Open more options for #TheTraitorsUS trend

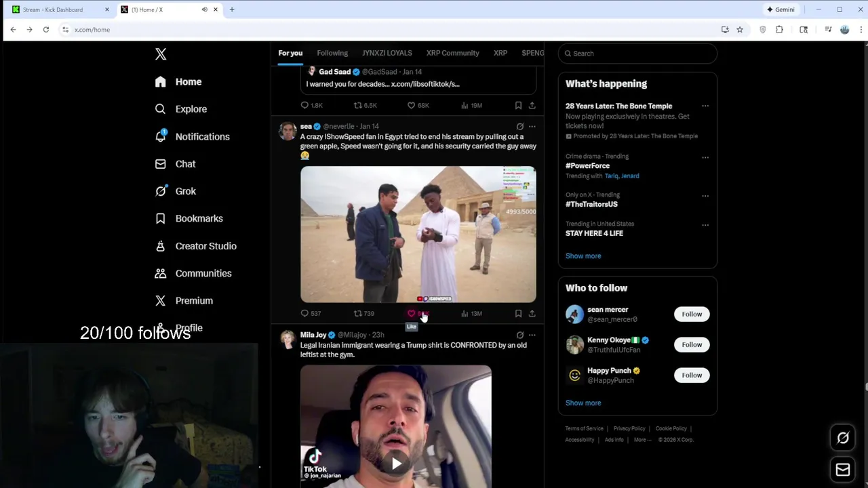coord(705,196)
